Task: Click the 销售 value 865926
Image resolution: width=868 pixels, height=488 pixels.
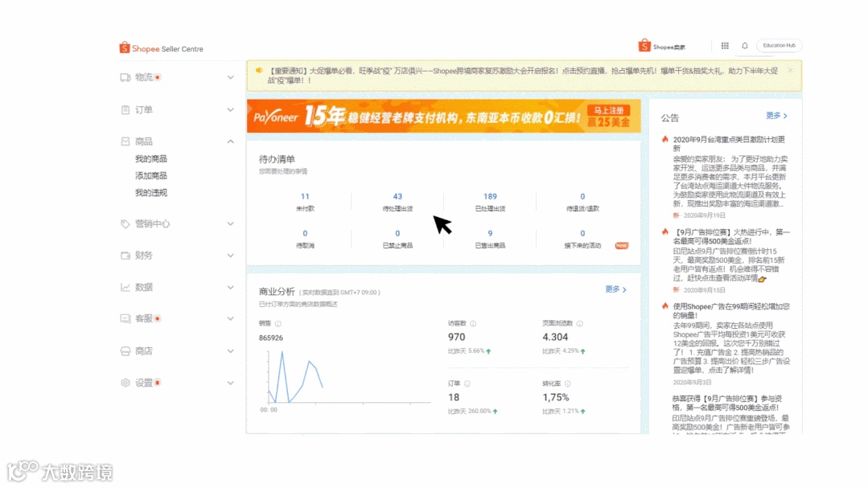Action: 270,338
